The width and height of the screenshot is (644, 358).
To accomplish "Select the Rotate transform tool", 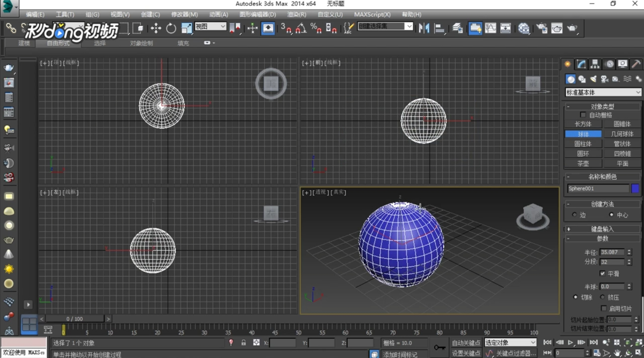I will (x=171, y=28).
